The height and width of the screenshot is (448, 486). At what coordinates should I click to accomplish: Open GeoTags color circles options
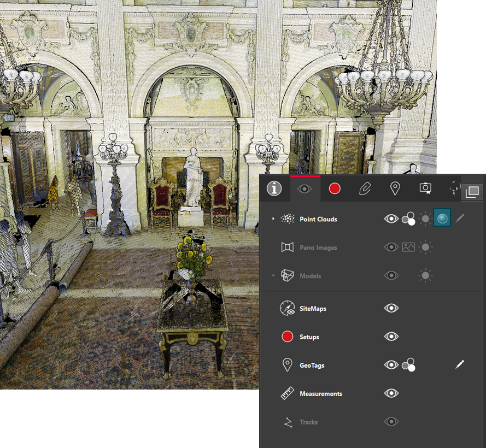click(x=408, y=365)
